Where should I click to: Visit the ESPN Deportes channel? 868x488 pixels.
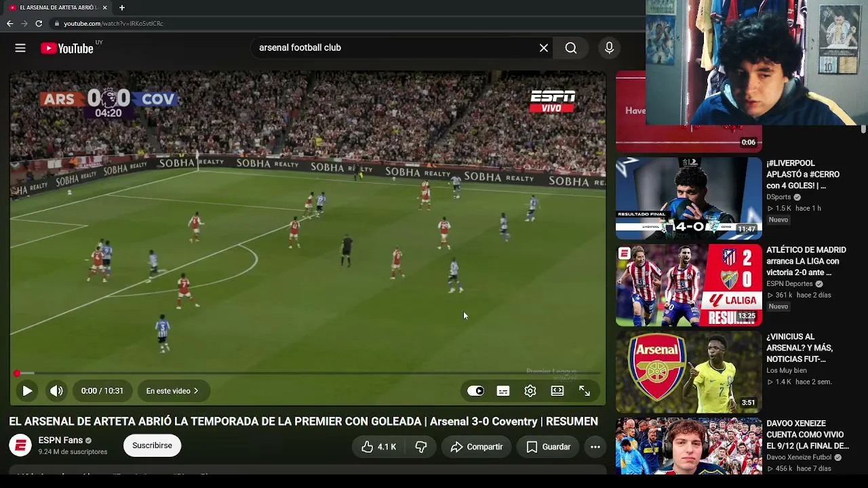point(789,284)
